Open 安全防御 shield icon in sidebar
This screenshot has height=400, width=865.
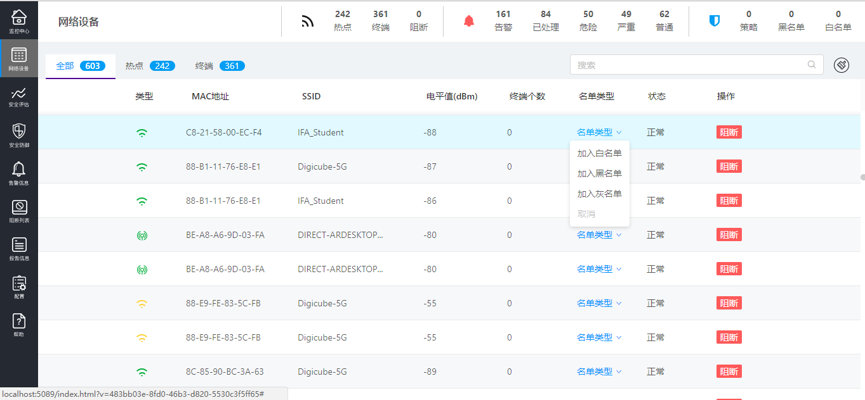coord(18,135)
